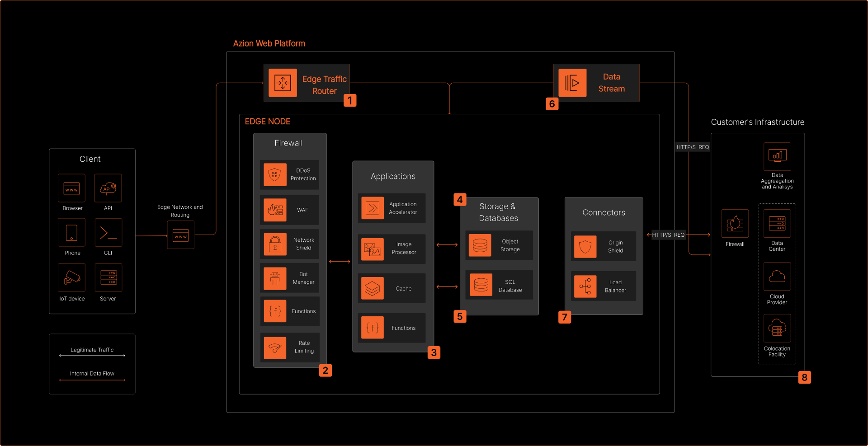
Task: Select the Origin Shield icon
Action: [x=585, y=246]
